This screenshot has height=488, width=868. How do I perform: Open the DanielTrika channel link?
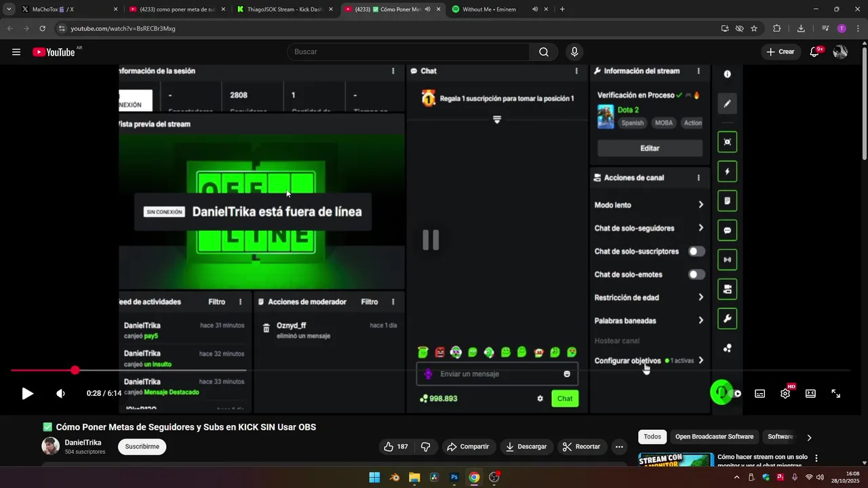83,443
